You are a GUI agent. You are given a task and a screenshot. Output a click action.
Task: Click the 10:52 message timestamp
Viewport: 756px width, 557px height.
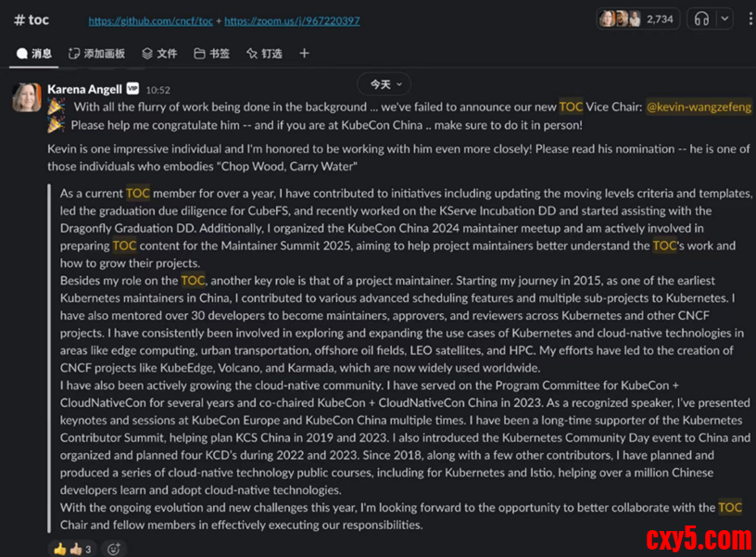[x=157, y=90]
